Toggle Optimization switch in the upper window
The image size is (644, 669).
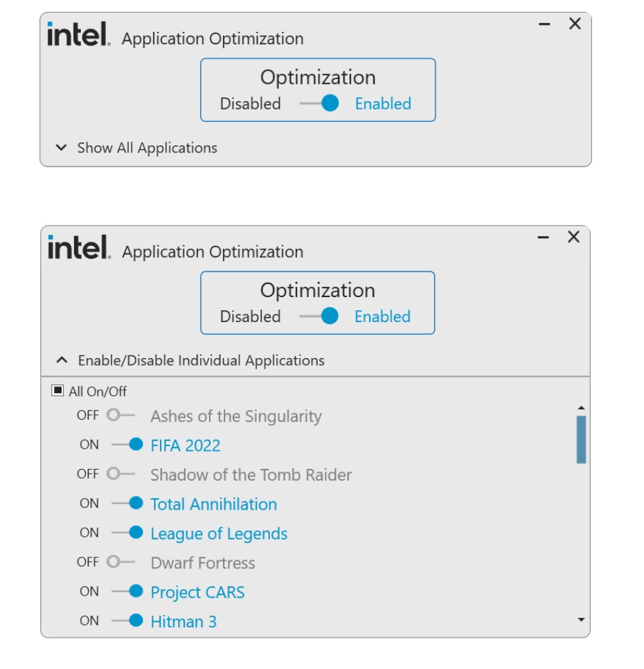pos(319,103)
